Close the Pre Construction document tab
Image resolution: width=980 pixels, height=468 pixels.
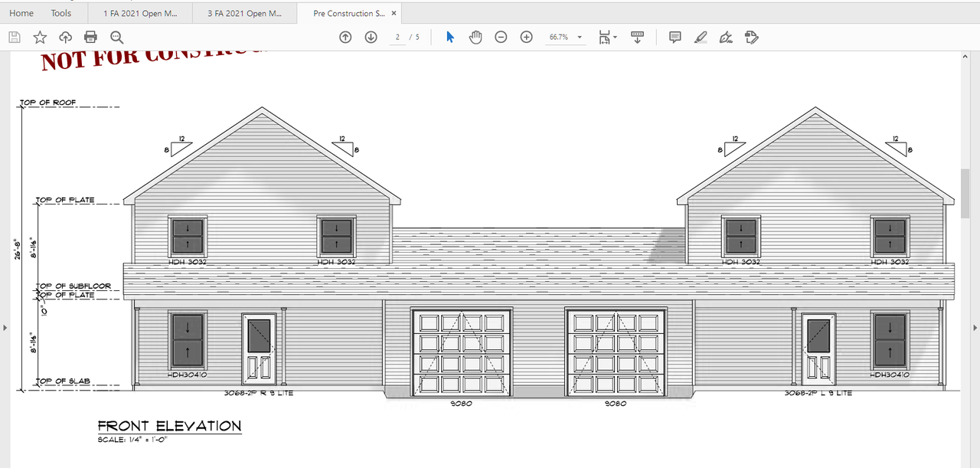(394, 13)
